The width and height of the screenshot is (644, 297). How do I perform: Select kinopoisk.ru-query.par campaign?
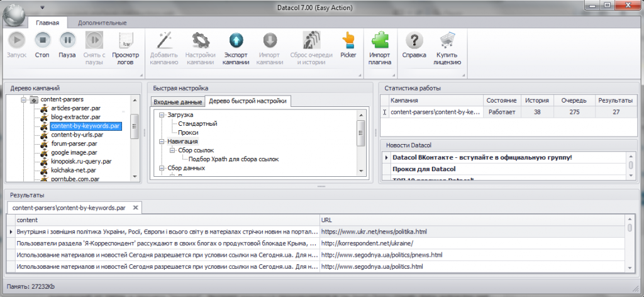(81, 162)
